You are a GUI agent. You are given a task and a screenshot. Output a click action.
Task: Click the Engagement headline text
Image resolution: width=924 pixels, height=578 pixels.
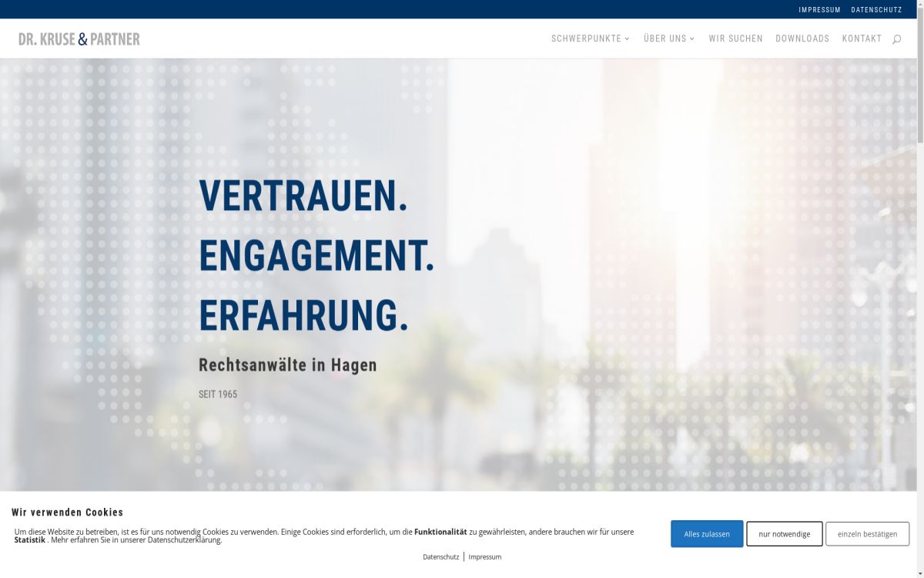tap(316, 255)
